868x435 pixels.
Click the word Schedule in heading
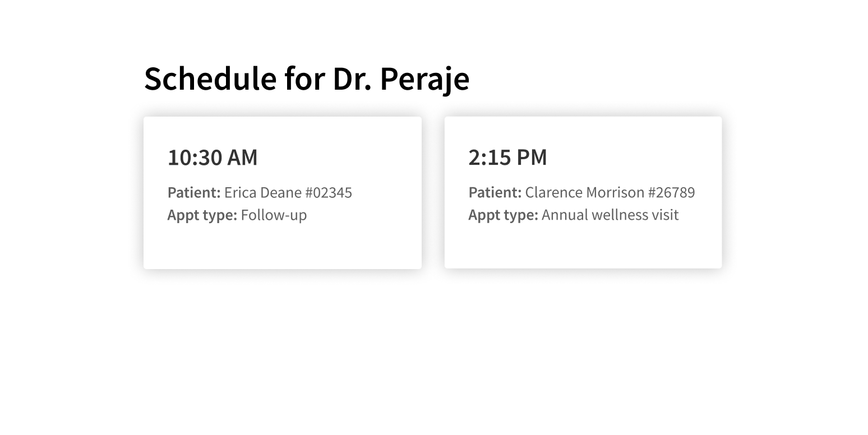tap(211, 78)
